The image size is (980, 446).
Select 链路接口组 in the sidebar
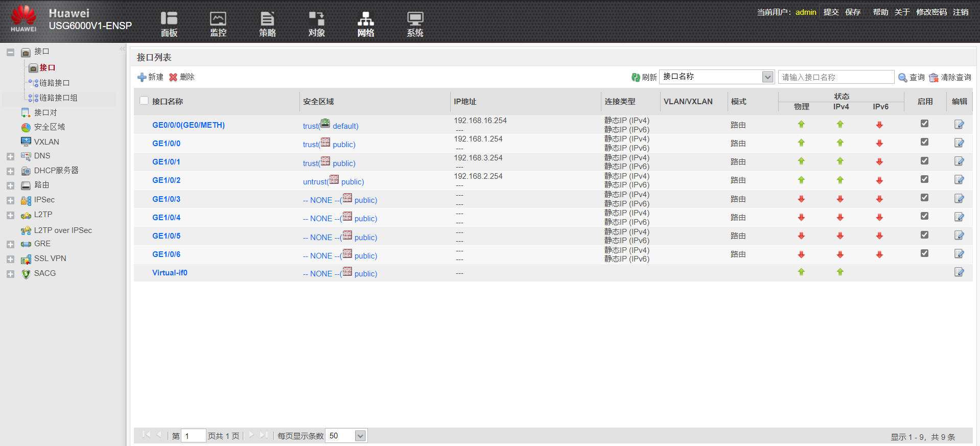(x=58, y=98)
